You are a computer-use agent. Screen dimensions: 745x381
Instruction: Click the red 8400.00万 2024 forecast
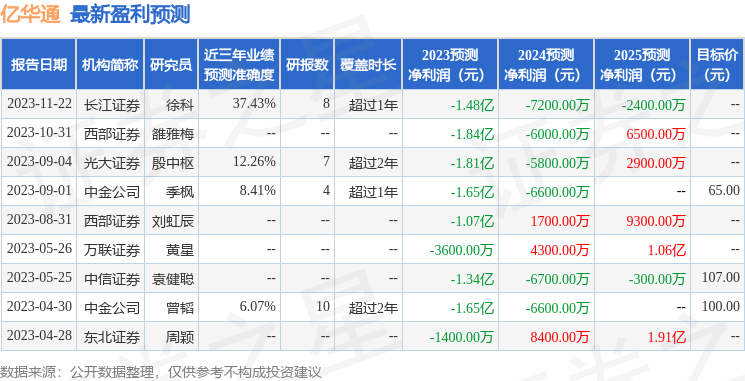560,337
